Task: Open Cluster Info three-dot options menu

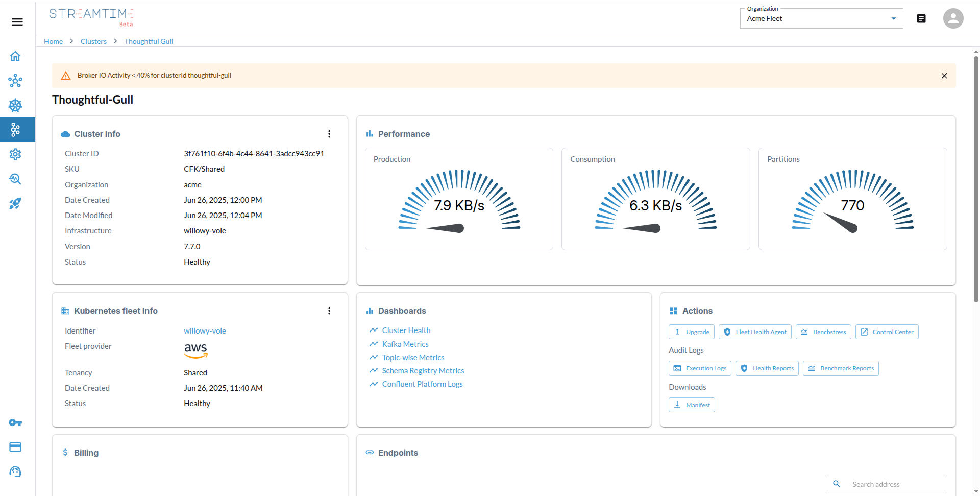Action: pos(329,134)
